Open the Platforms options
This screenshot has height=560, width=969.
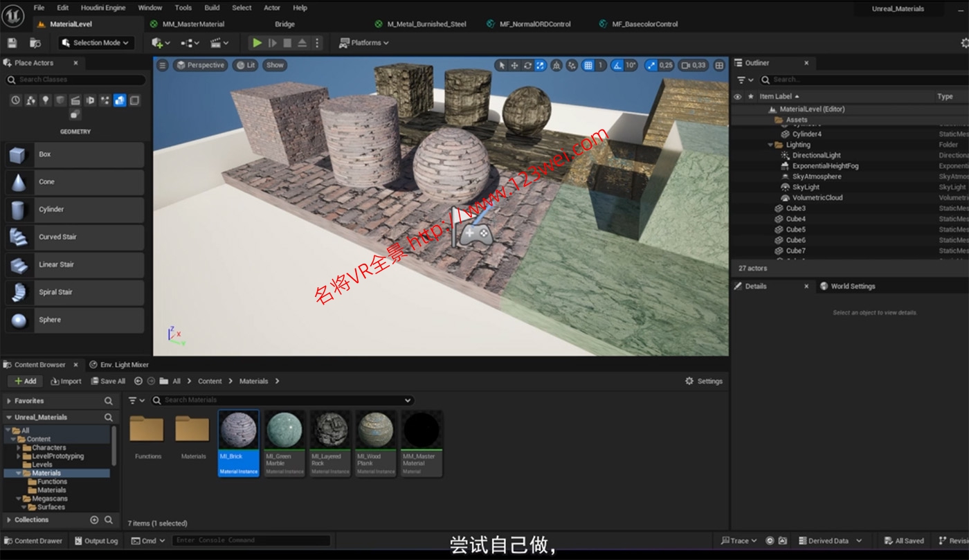click(365, 42)
